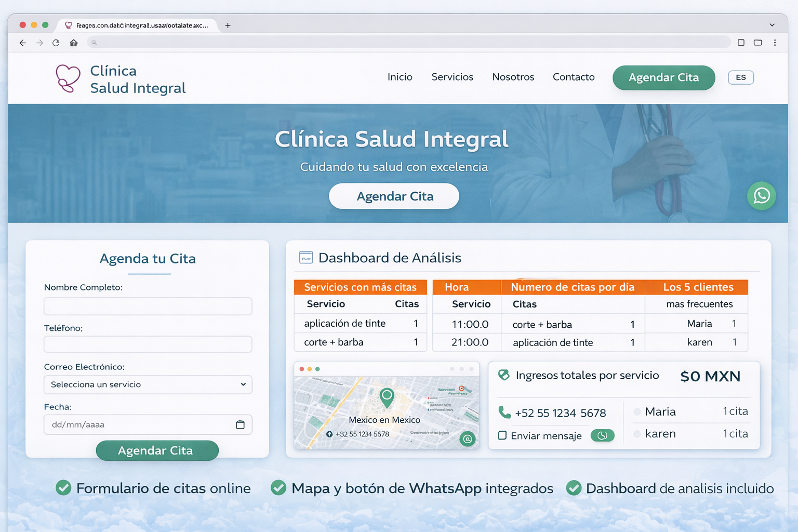Click the browser home icon
Viewport: 798px width, 532px height.
point(74,43)
